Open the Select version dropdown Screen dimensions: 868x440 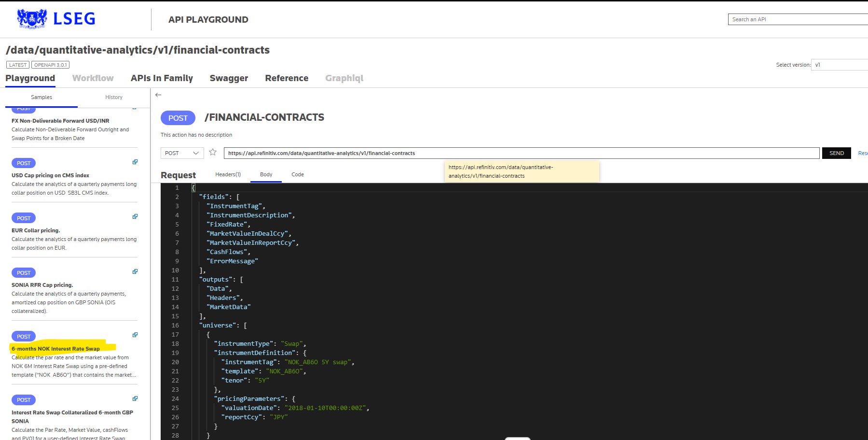click(x=840, y=65)
